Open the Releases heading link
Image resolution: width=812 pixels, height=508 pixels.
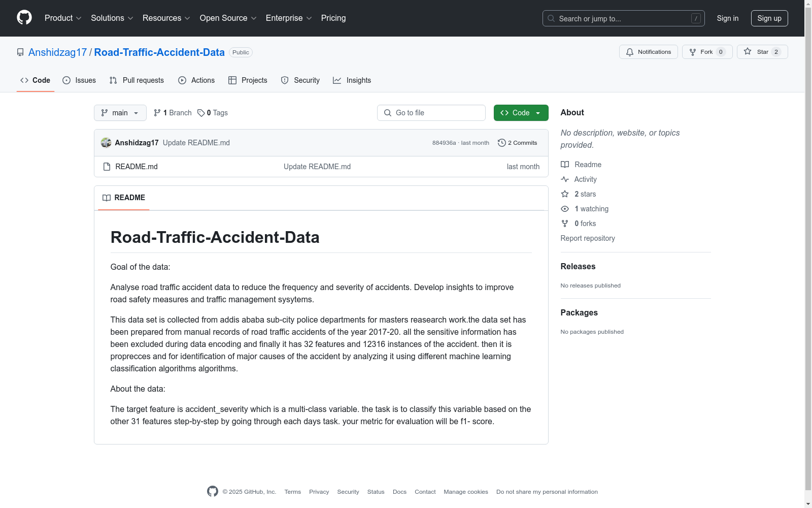point(578,266)
